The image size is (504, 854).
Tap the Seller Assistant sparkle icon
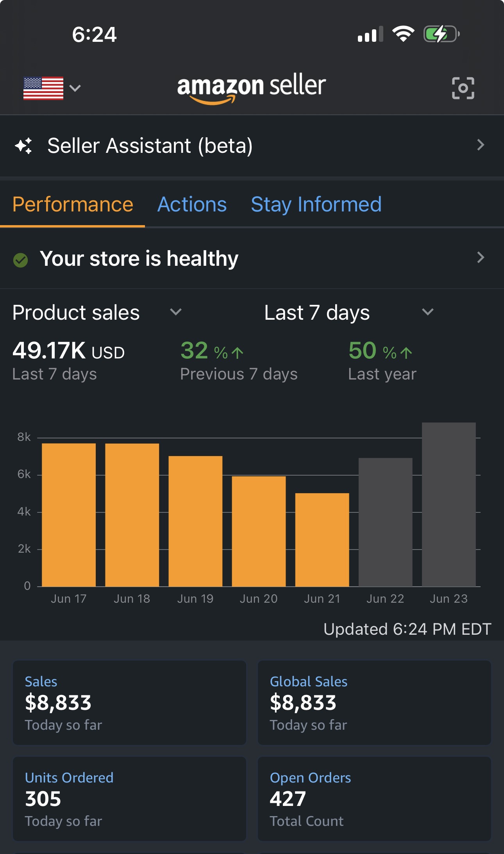pos(23,146)
